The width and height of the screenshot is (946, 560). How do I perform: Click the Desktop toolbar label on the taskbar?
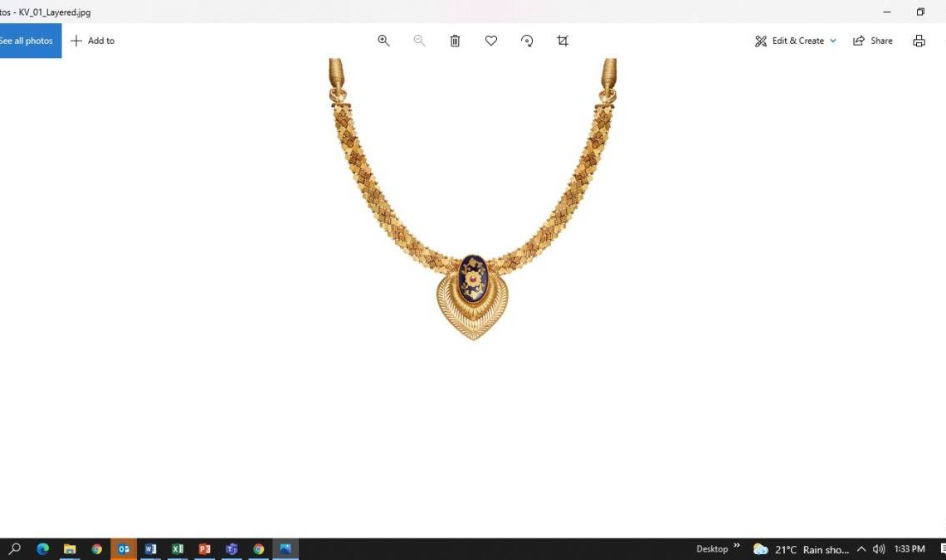712,548
